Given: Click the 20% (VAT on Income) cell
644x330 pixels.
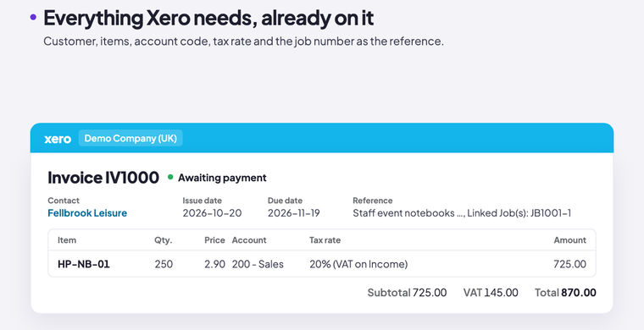Looking at the screenshot, I should 358,264.
